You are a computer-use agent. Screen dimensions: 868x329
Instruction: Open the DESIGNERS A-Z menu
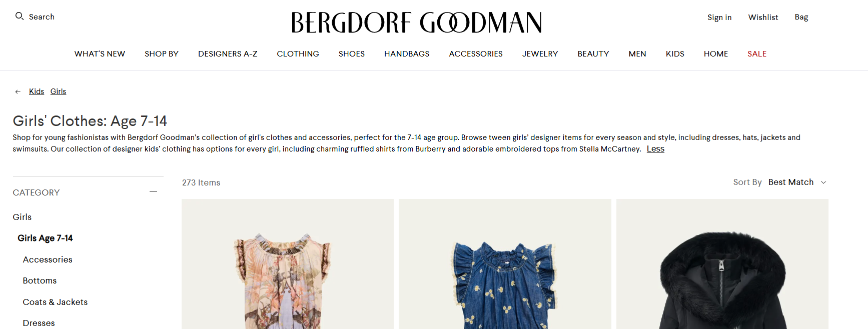228,54
